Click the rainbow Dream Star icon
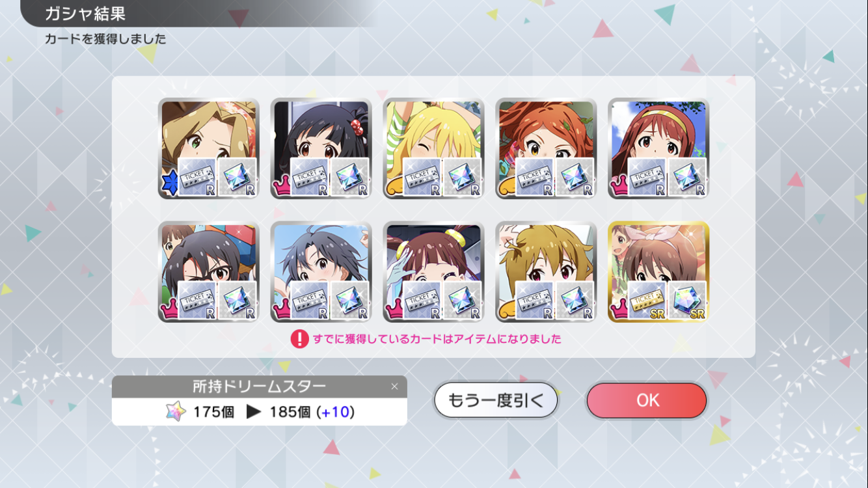 175,411
